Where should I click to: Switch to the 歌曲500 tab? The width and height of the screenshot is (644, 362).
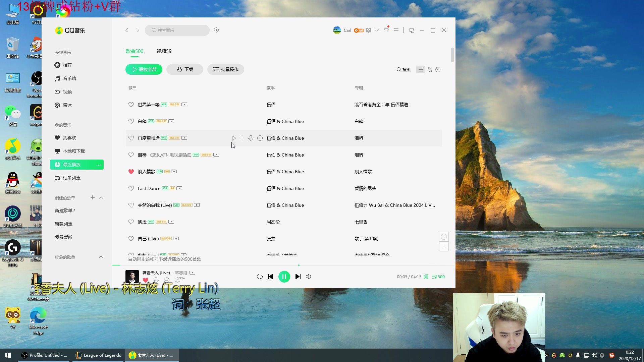click(135, 51)
